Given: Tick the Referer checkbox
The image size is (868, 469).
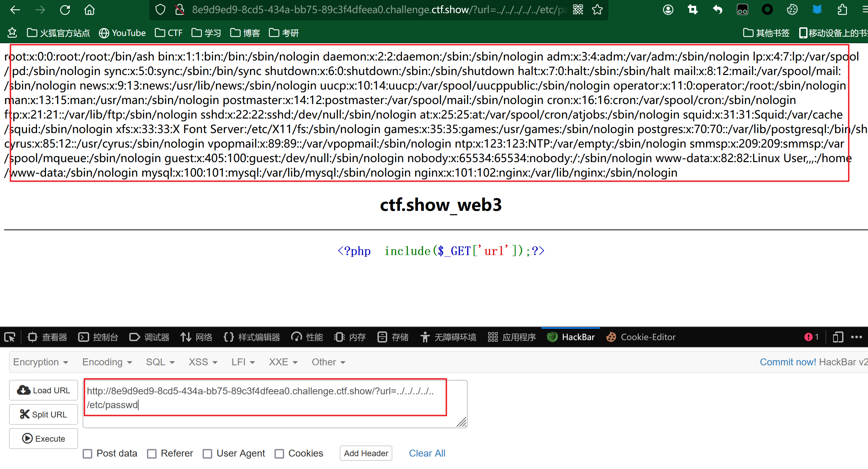Looking at the screenshot, I should 152,453.
